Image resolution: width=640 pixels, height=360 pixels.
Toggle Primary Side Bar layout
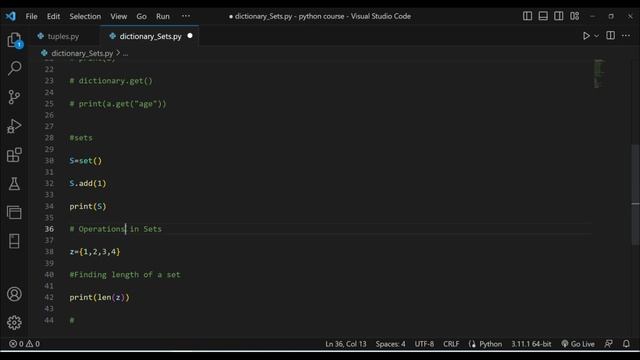tap(527, 16)
